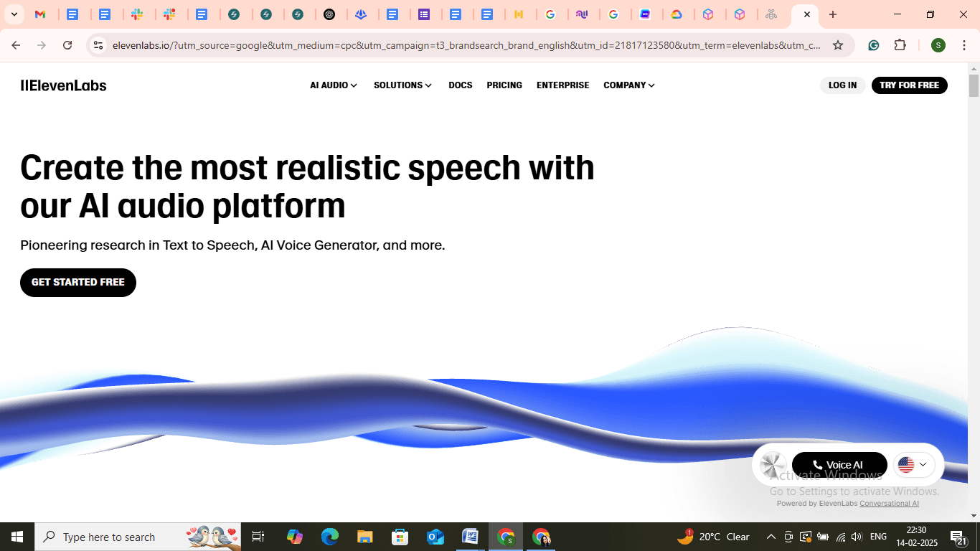The width and height of the screenshot is (980, 551).
Task: Open Chrome three-dot menu
Action: 964,45
